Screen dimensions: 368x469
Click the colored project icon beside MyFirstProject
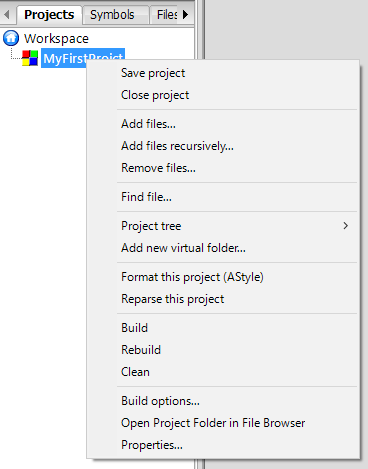click(30, 58)
